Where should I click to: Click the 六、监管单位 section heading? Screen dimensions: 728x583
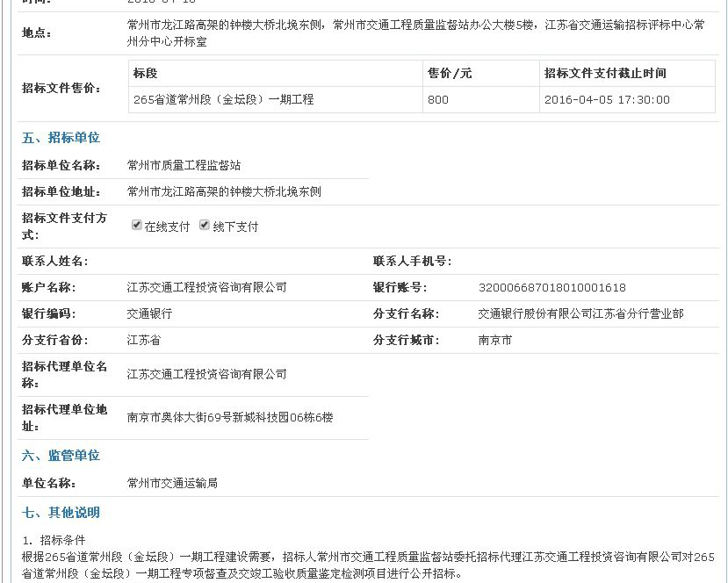[61, 456]
